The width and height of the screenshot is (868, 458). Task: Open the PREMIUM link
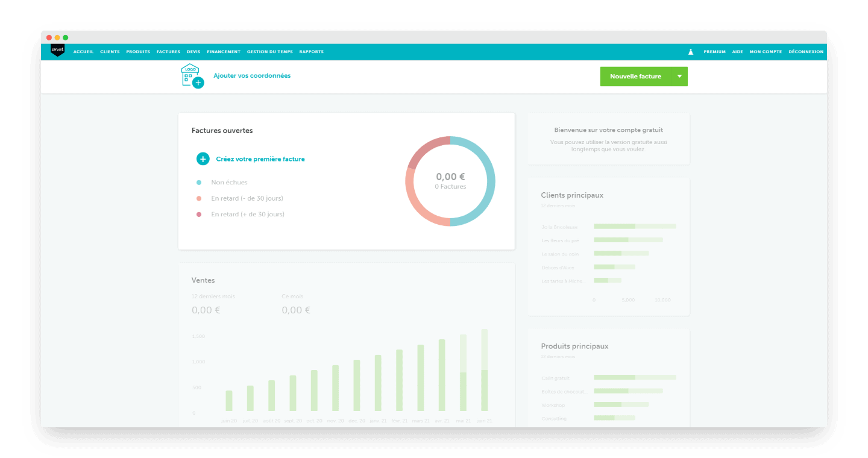click(714, 52)
